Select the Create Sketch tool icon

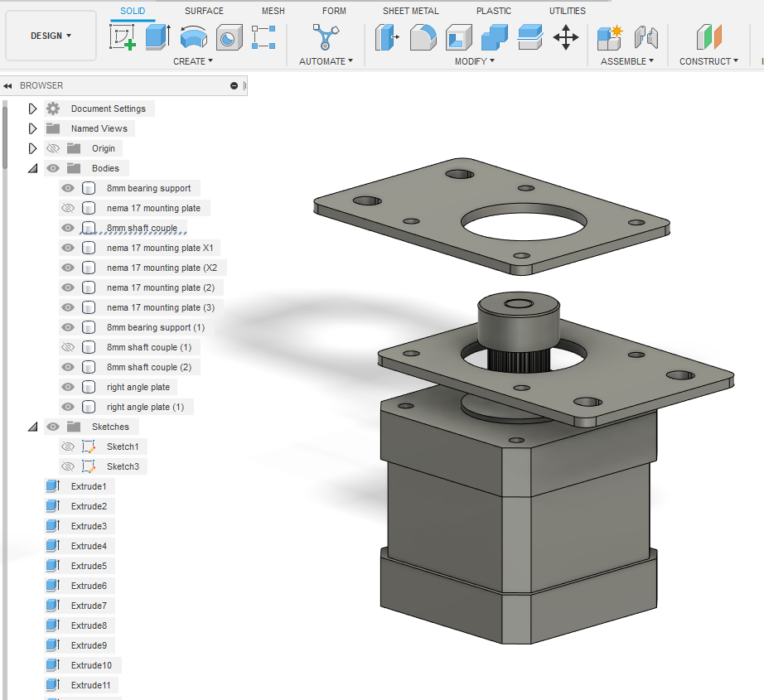click(123, 37)
